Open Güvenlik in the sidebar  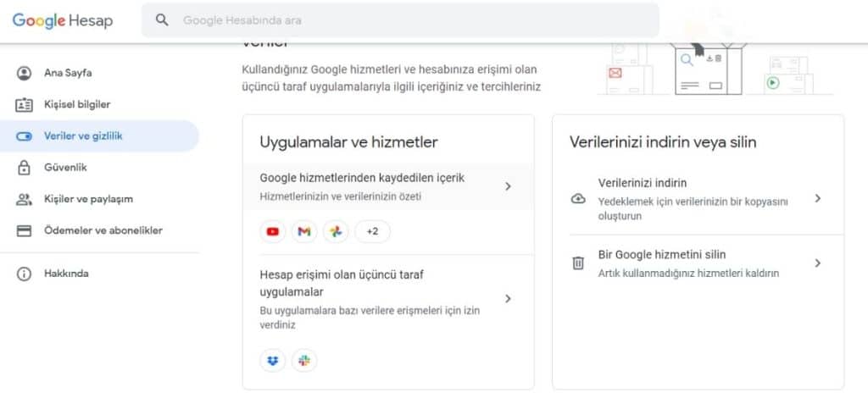100,168
